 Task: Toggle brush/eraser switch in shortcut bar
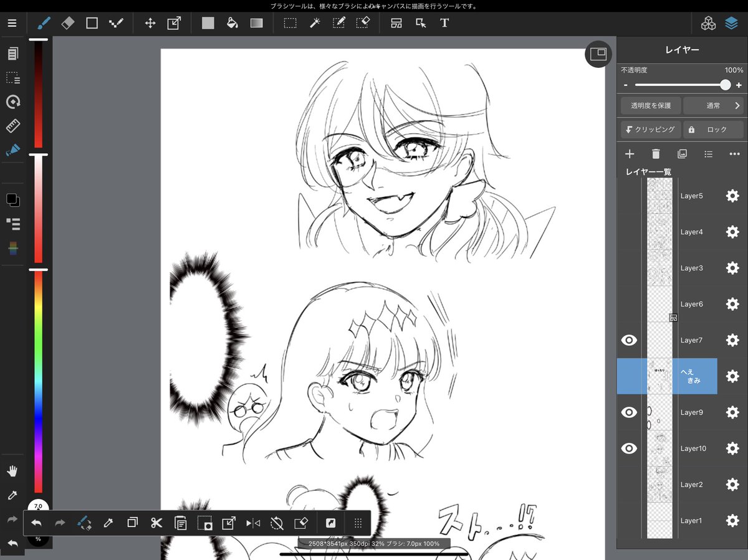pos(85,523)
